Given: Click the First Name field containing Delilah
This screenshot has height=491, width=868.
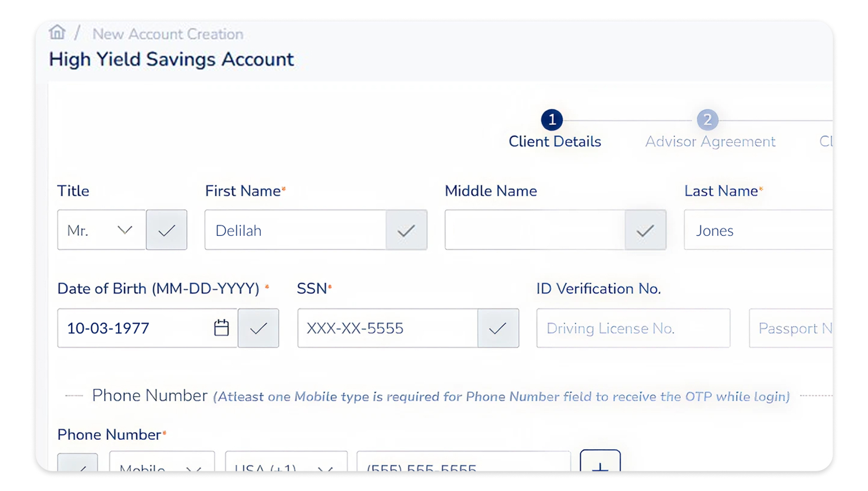Looking at the screenshot, I should pos(295,230).
